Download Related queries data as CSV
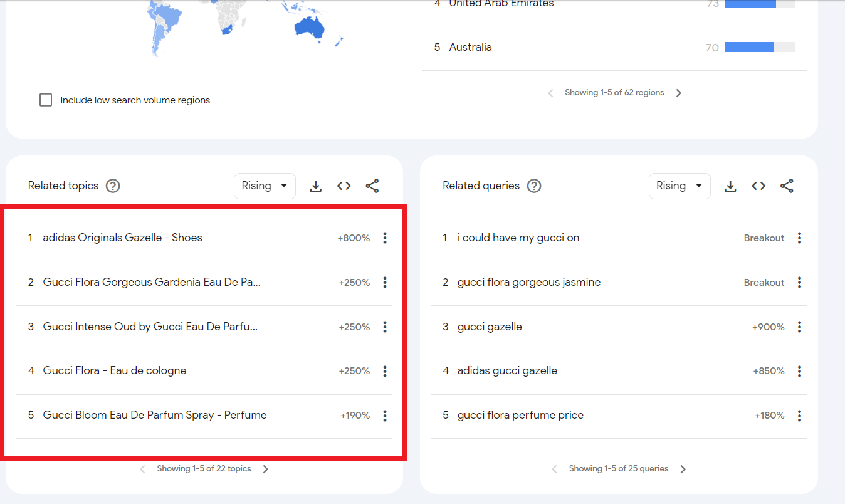 tap(730, 186)
